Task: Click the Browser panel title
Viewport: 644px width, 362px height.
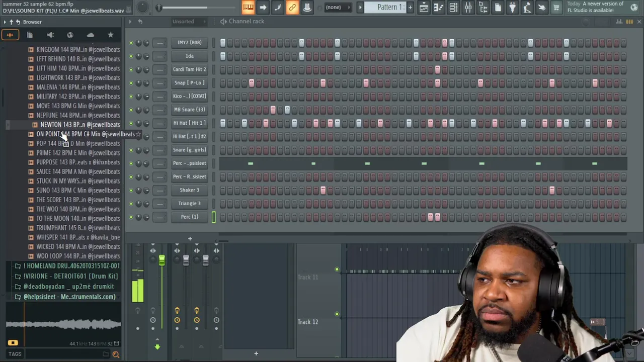Action: coord(32,22)
